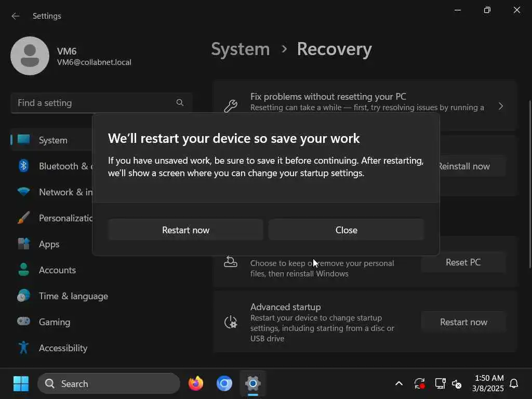Click Advanced startup Restart now button
Viewport: 532px width, 399px height.
(x=463, y=322)
